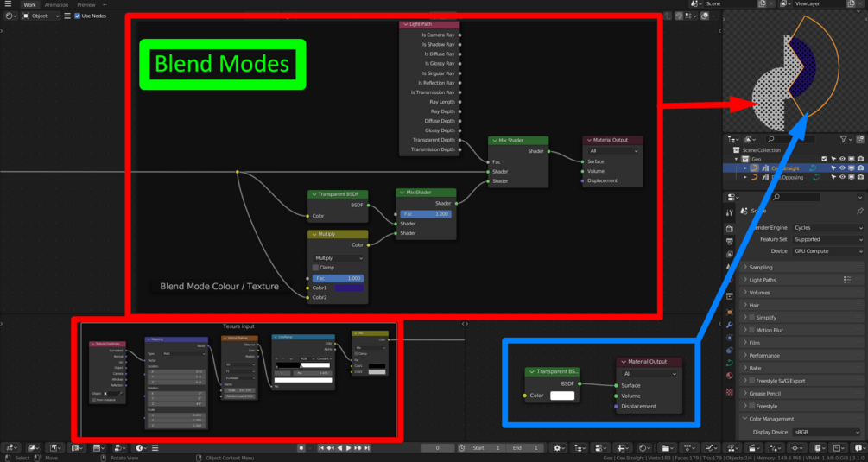
Task: Click the timeline End frame field
Action: (x=525, y=448)
